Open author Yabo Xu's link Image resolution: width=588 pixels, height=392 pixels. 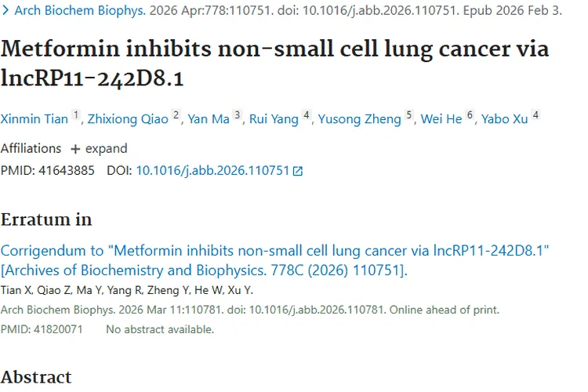[x=504, y=119]
